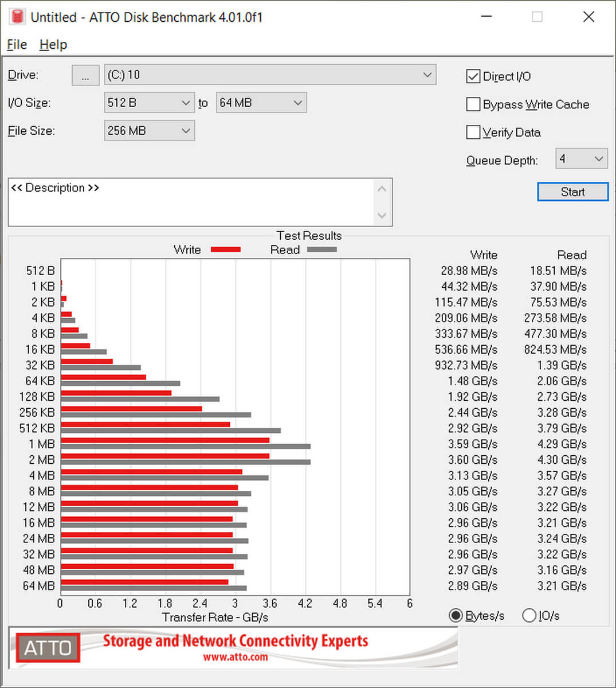Expand the 512 B minimum I/O size dropdown
The height and width of the screenshot is (688, 616).
pyautogui.click(x=150, y=103)
